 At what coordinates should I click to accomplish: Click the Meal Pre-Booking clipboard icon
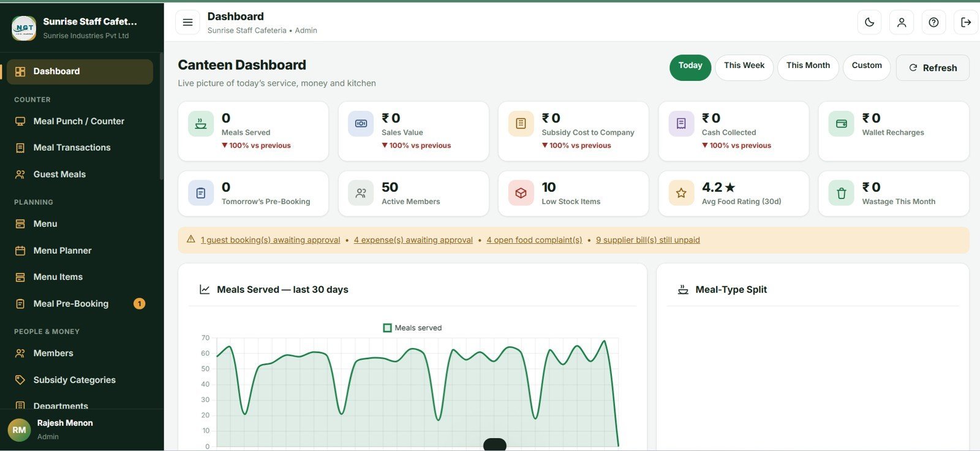20,304
